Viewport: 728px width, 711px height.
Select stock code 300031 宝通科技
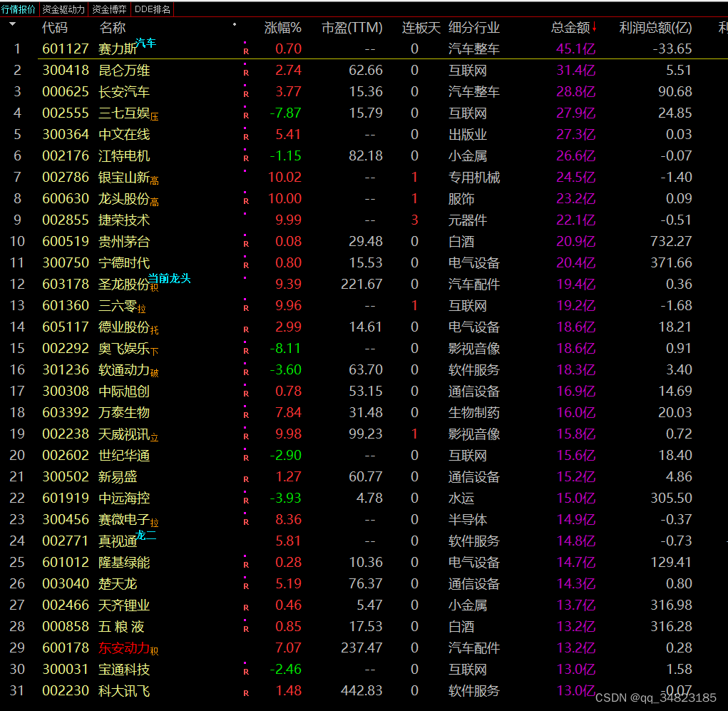(66, 669)
